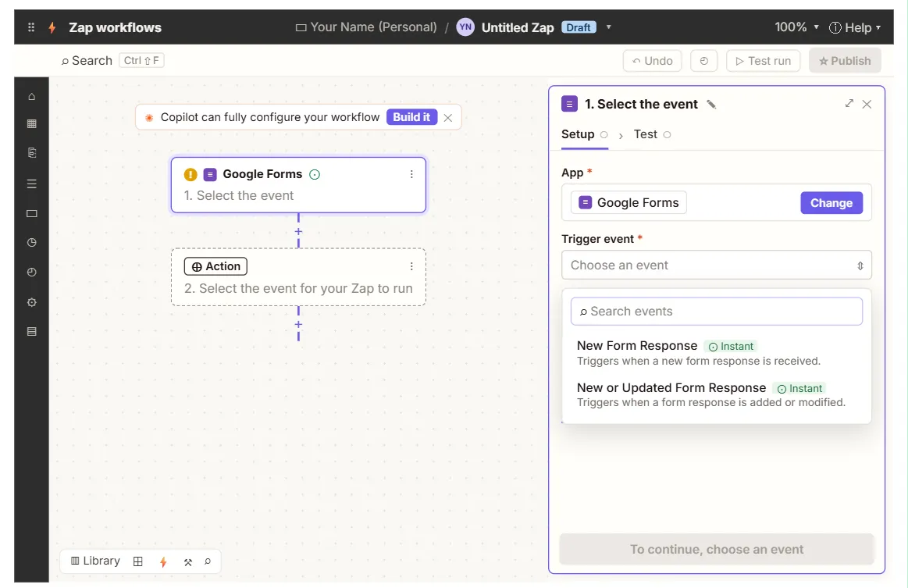Open the clock history icon in sidebar

pyautogui.click(x=32, y=242)
